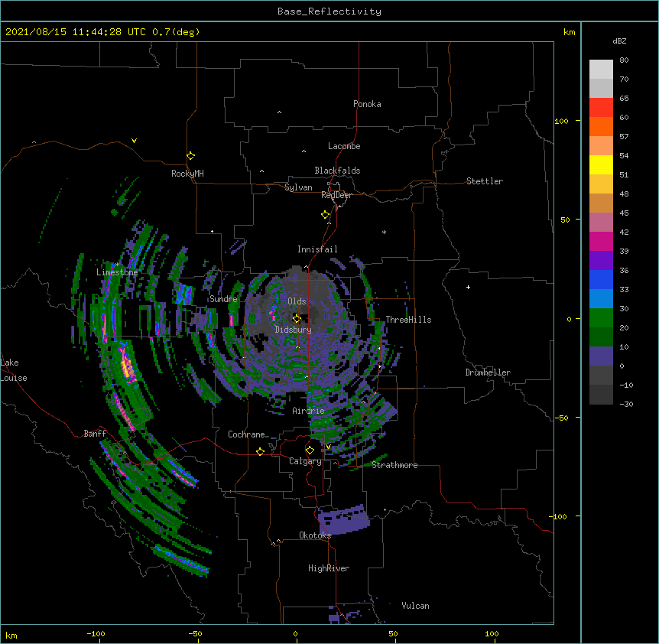
Task: Click the purple rectangular echo patch above Okotoks
Action: point(343,520)
